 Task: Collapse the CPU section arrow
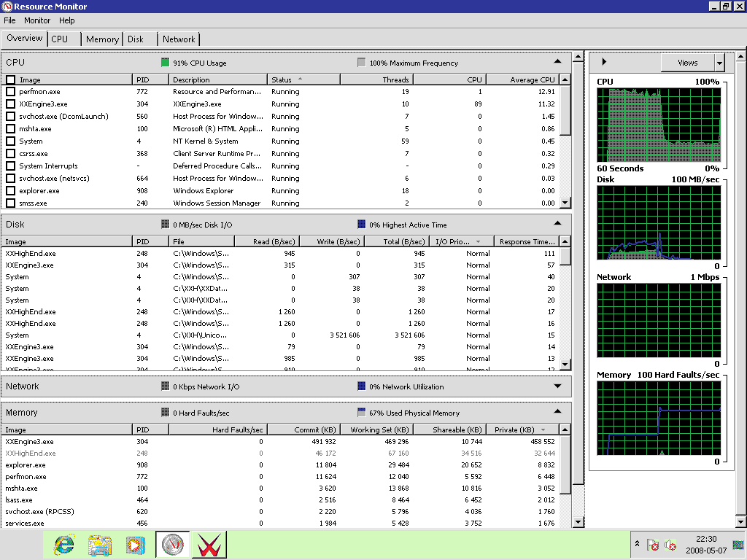coord(557,61)
